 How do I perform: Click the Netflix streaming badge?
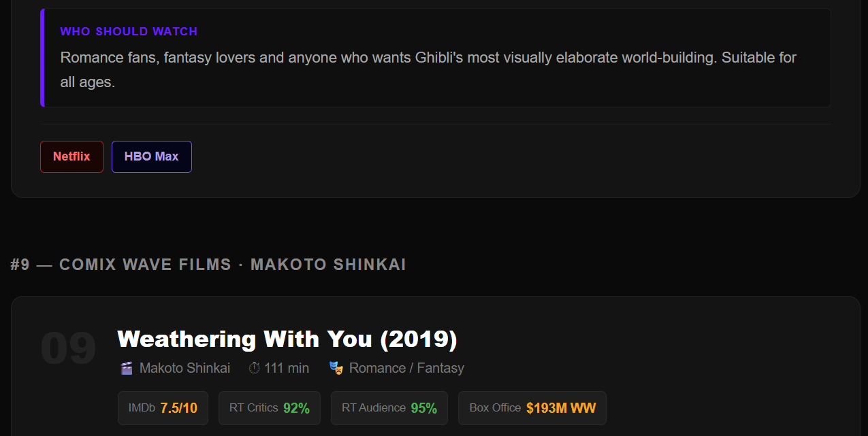click(x=71, y=156)
